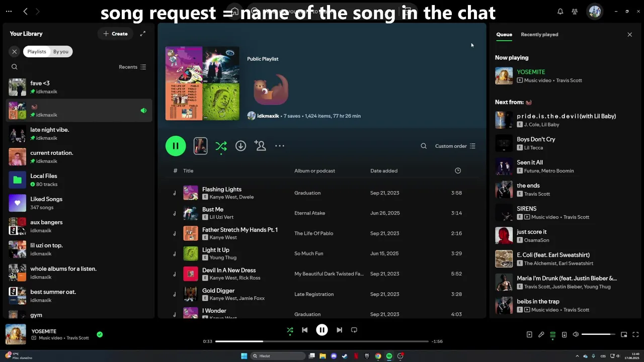This screenshot has height=362, width=644.
Task: Open whole albums for a listen. playlist
Action: [x=79, y=273]
